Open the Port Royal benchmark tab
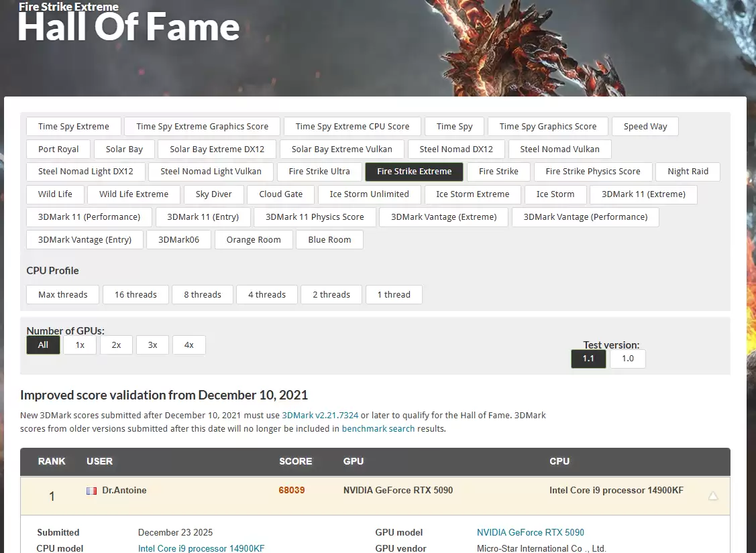The image size is (756, 553). 58,149
